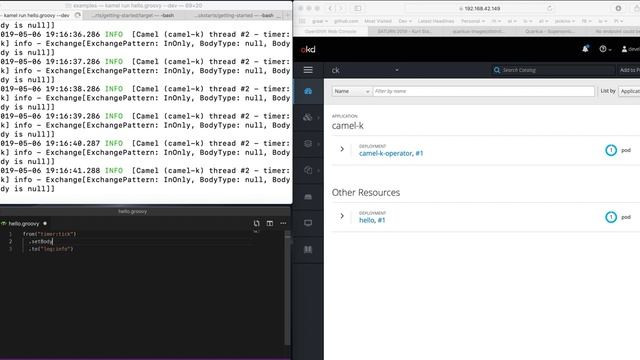Open the Latest Headlines bookmark
This screenshot has height=360, width=640.
[x=436, y=21]
